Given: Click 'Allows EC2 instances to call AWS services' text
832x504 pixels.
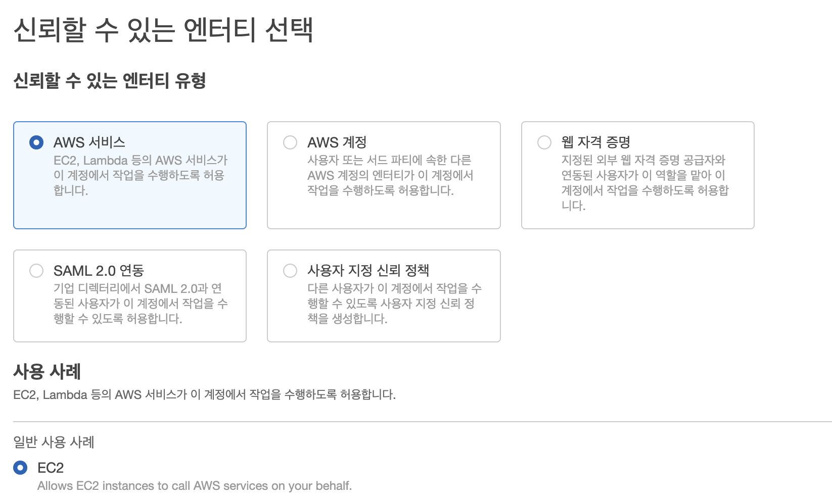Looking at the screenshot, I should coord(195,486).
